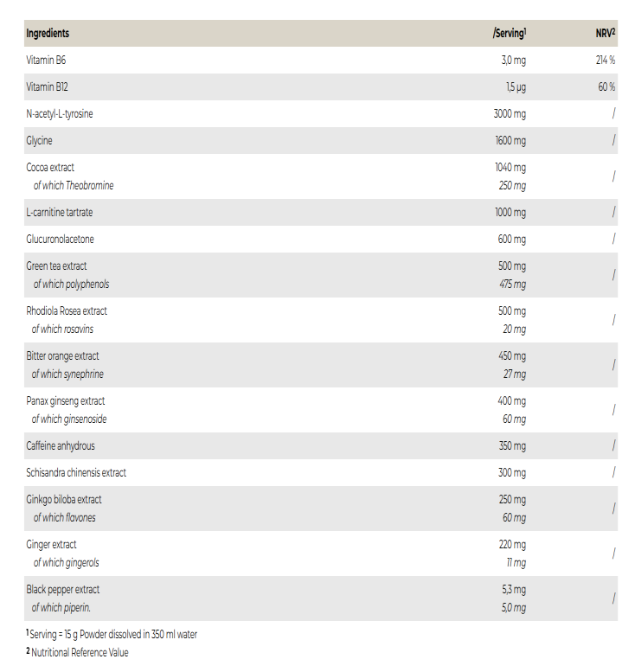Click the Caffeine anhydrous 350 mg value
This screenshot has height=672, width=635.
tap(510, 446)
